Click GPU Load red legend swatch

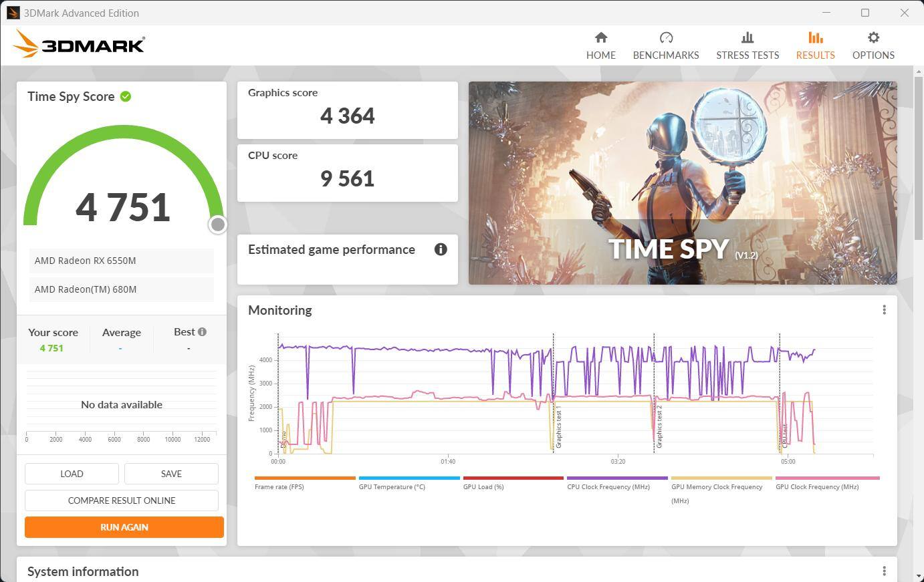[x=513, y=478]
